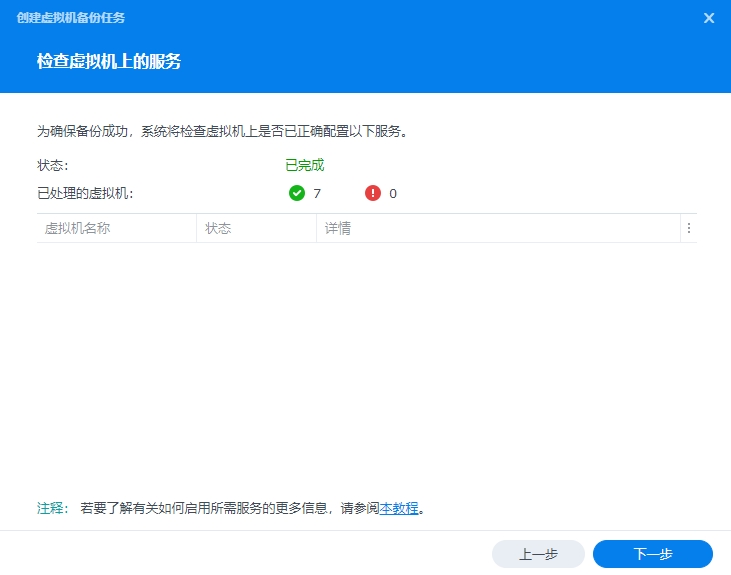This screenshot has height=575, width=731.
Task: Open the 本教程 tutorial link
Action: [x=399, y=508]
